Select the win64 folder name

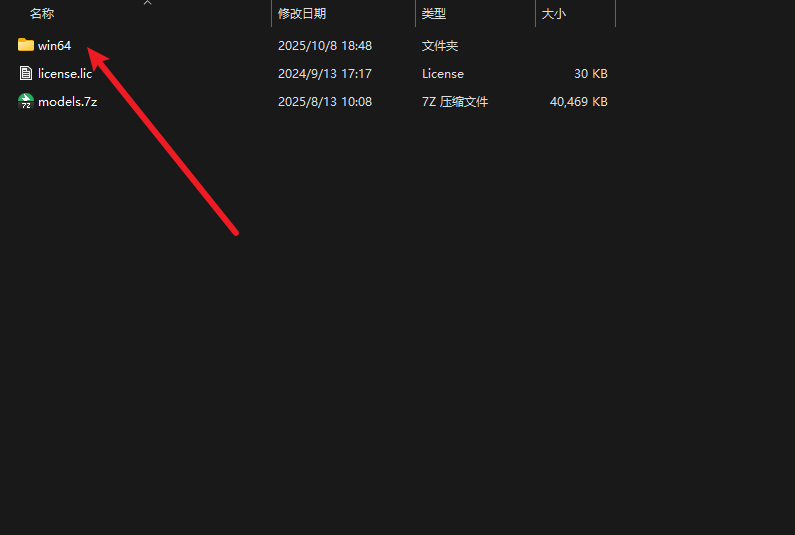[x=54, y=46]
